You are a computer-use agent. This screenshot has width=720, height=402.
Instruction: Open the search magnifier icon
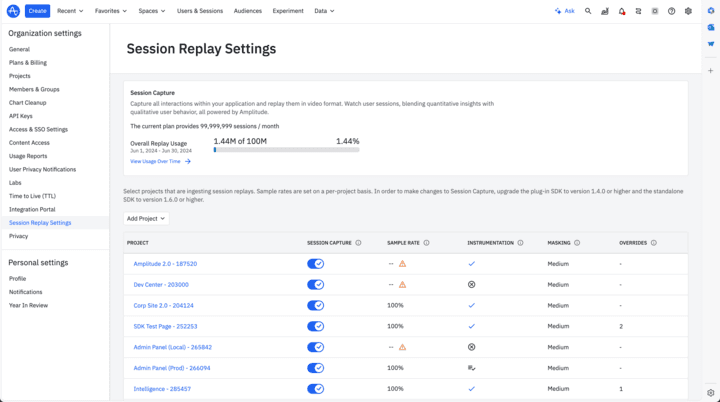coord(588,11)
